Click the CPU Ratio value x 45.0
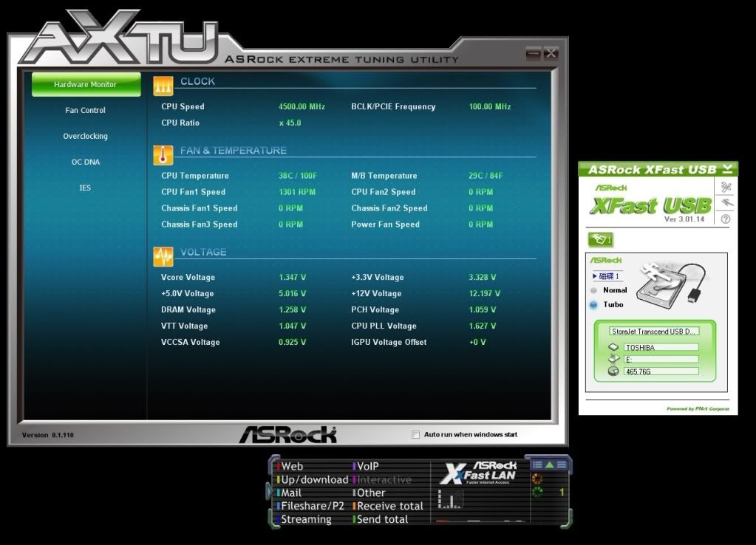Viewport: 756px width, 545px height. (290, 123)
